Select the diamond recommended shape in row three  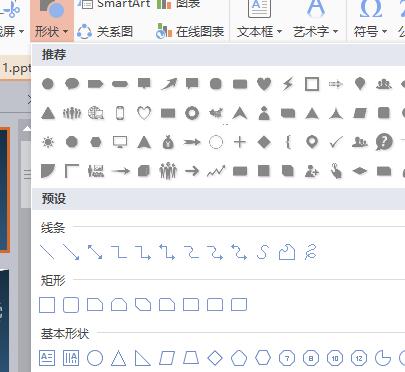(x=264, y=142)
